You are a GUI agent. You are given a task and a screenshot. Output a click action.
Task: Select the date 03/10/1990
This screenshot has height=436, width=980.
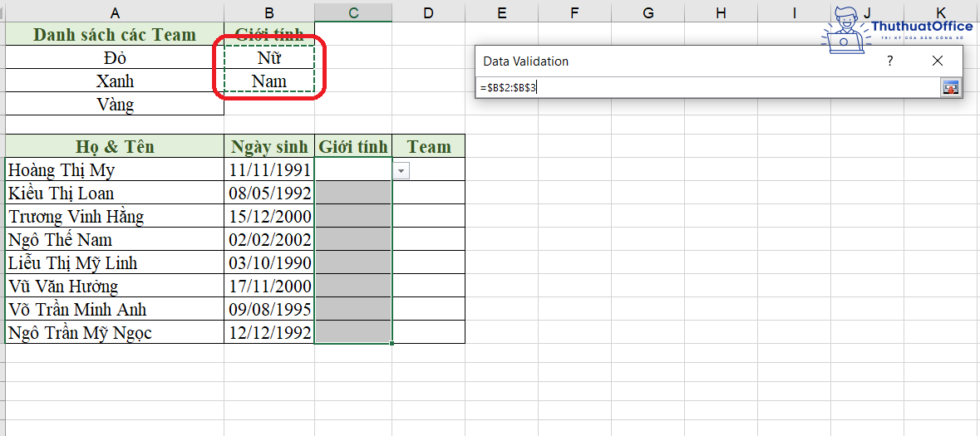[269, 262]
